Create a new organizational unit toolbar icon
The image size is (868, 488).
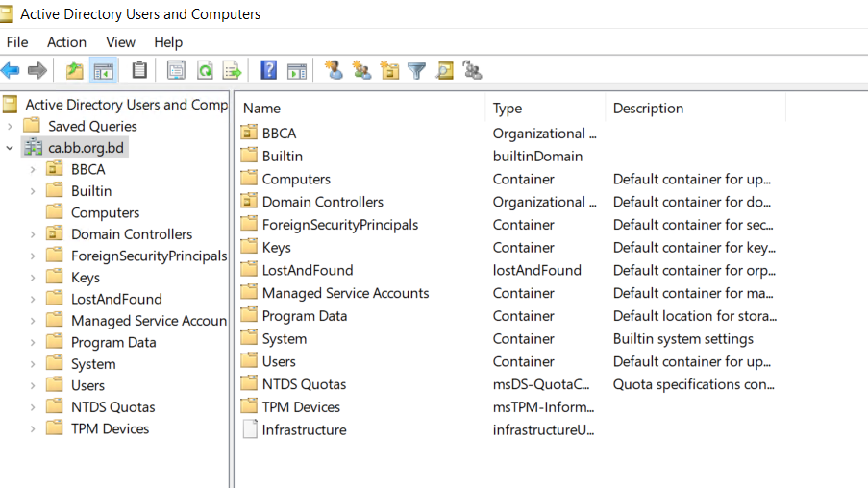389,70
